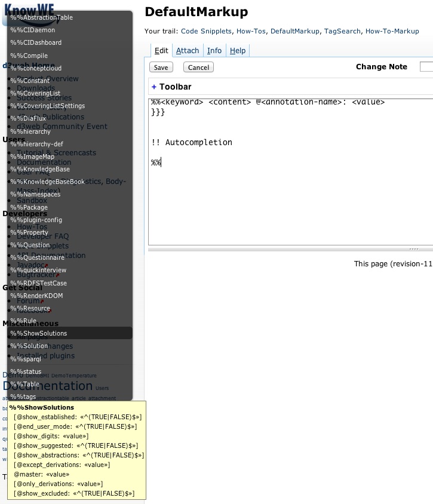Screen dimensions: 433x504
Task: Select %%Table suggestion
Action: pos(70,384)
